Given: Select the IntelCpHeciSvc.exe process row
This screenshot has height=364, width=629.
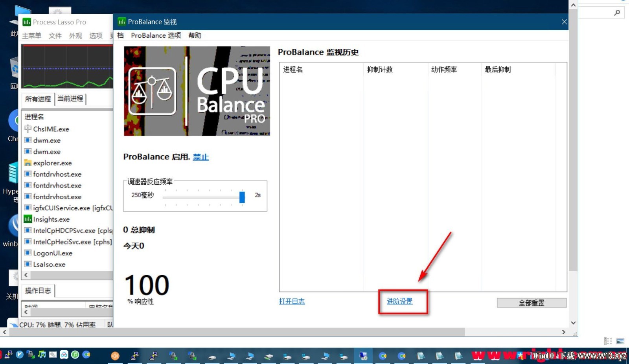Looking at the screenshot, I should (x=68, y=242).
